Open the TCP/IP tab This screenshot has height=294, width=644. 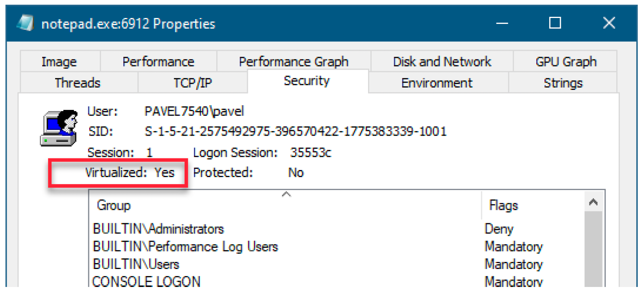[192, 82]
